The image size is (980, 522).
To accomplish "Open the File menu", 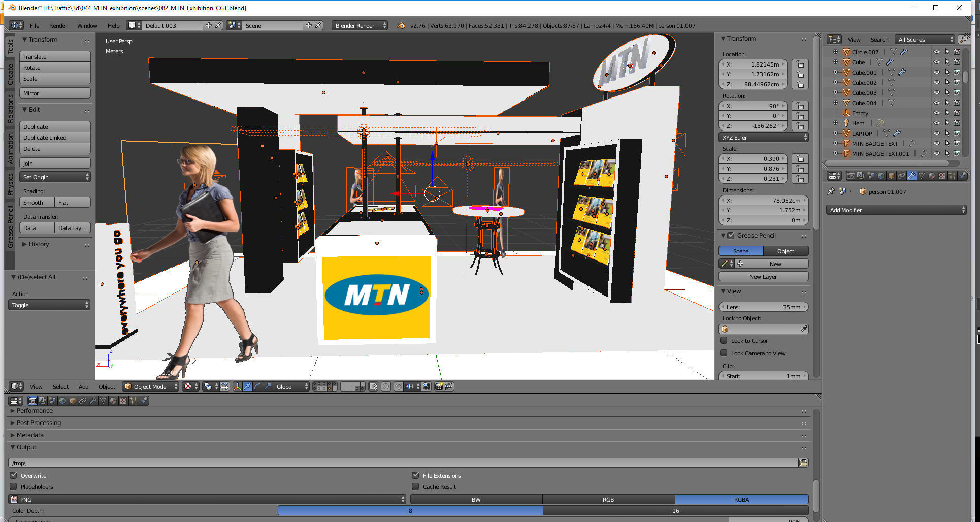I will pyautogui.click(x=35, y=25).
